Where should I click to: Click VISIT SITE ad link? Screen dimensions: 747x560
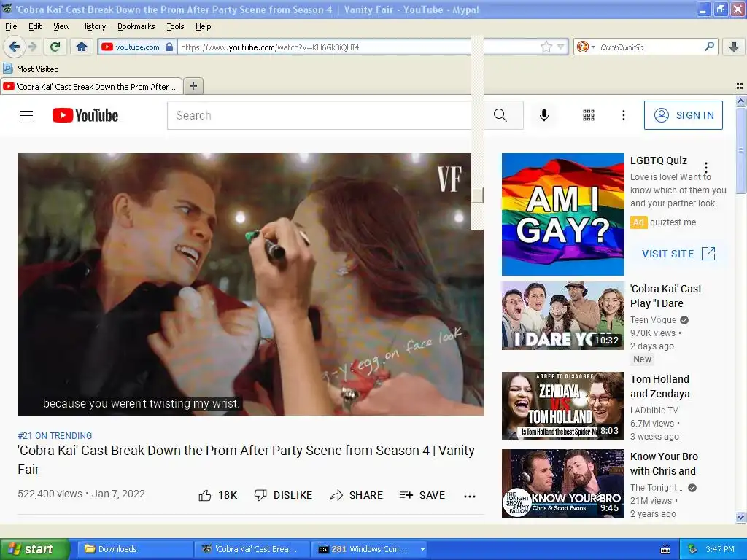tap(678, 253)
